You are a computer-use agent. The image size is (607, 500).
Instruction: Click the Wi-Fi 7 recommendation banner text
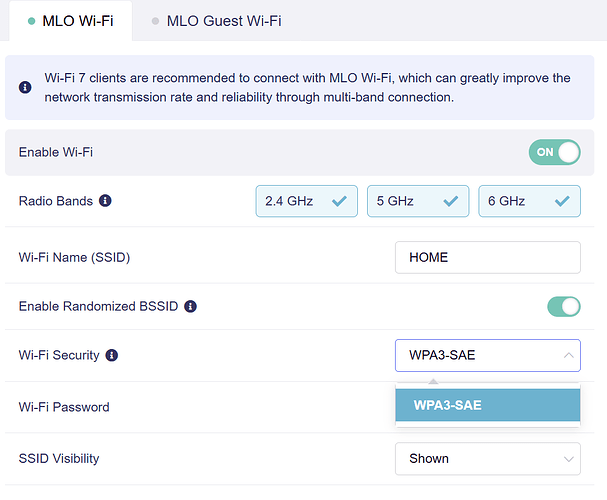[308, 88]
